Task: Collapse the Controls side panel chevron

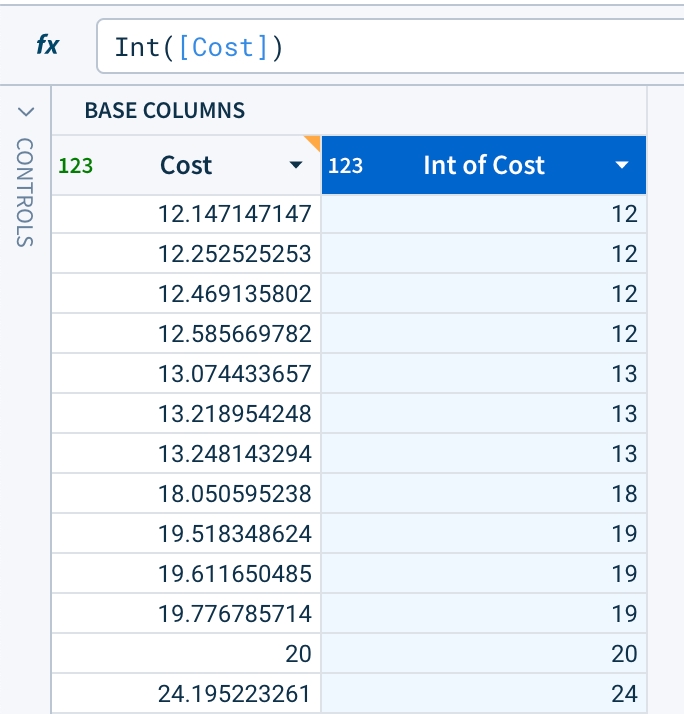Action: pyautogui.click(x=26, y=110)
